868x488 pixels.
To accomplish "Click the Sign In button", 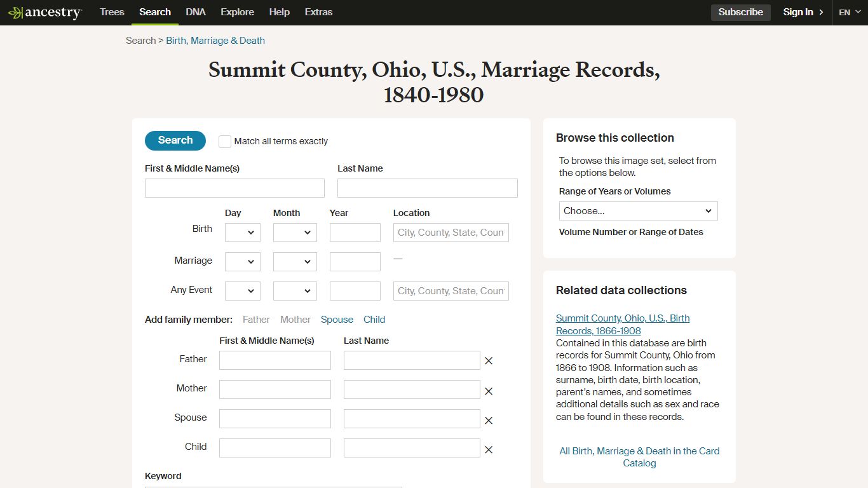I will 803,12.
